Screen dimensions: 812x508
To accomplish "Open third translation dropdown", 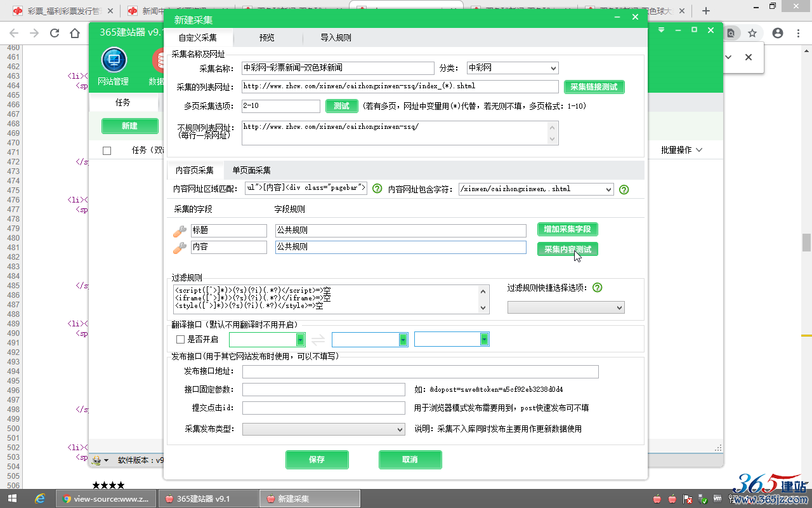I will coord(452,340).
